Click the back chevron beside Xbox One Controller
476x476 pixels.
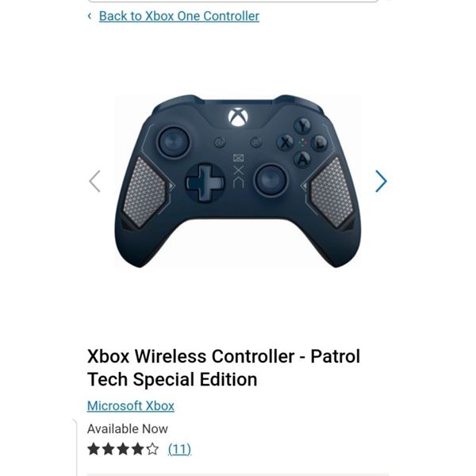click(90, 16)
